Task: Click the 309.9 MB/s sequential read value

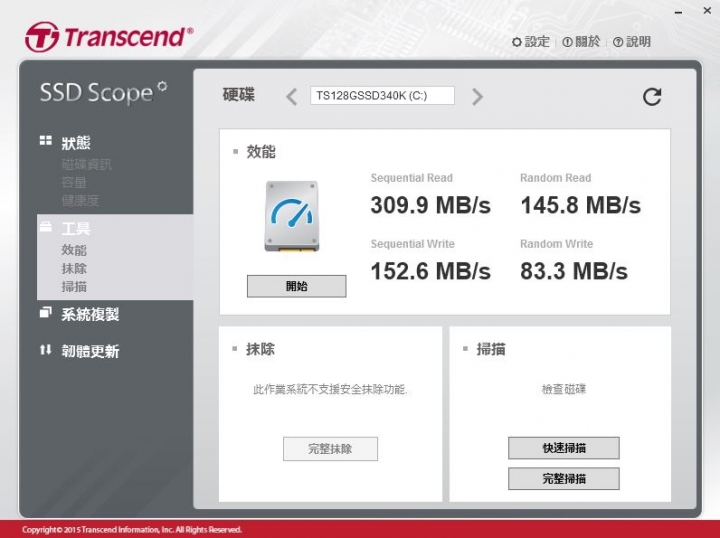Action: point(431,205)
